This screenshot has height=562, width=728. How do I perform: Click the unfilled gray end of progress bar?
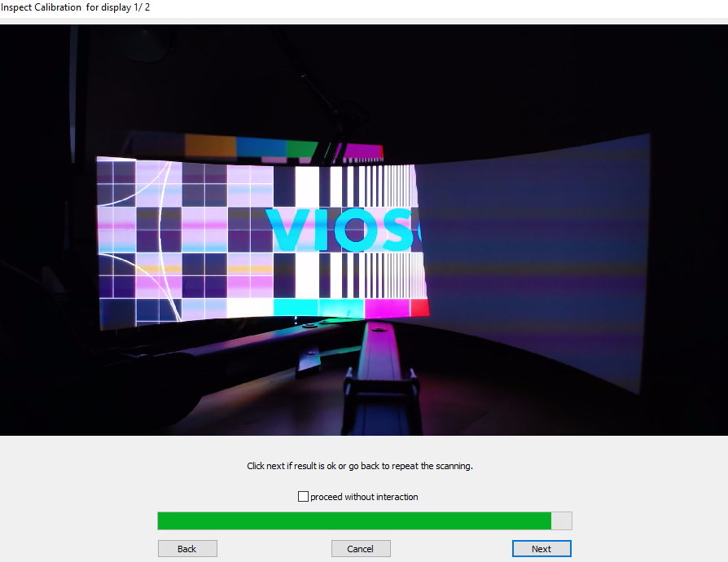[x=562, y=521]
